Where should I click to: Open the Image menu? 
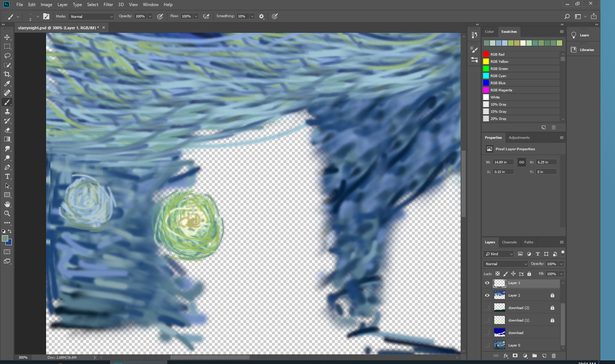coord(46,5)
